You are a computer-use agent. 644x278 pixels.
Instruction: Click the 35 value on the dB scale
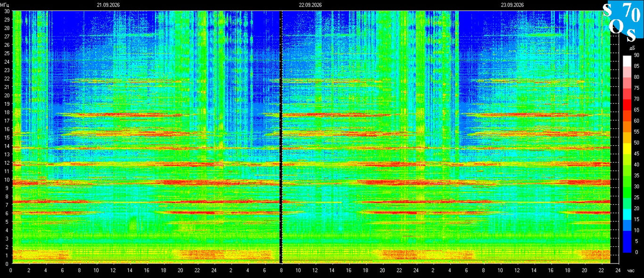tap(636, 176)
